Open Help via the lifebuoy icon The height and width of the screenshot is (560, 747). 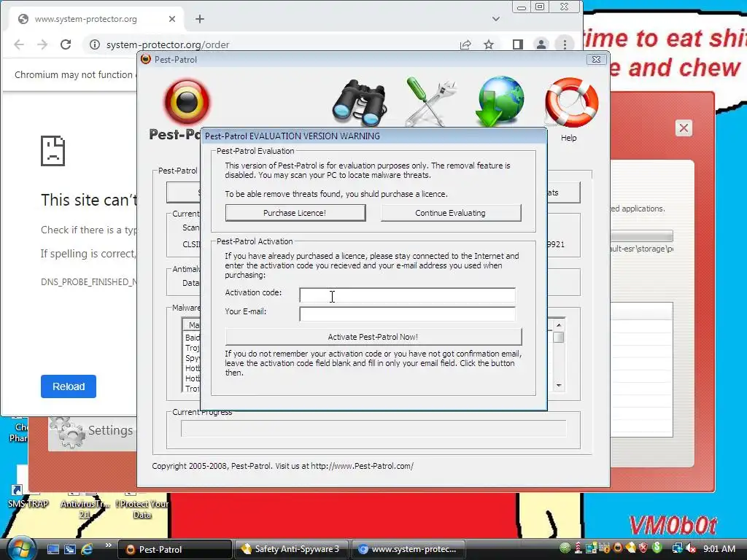571,102
